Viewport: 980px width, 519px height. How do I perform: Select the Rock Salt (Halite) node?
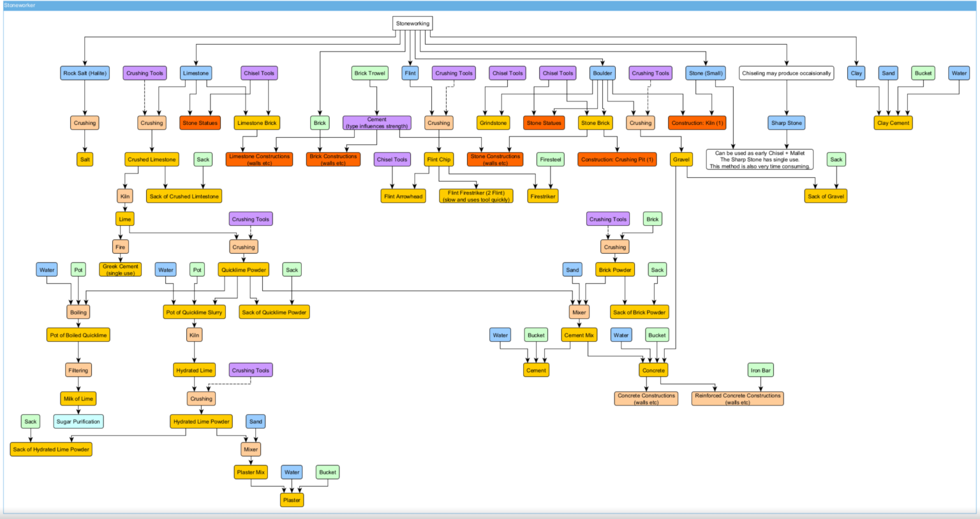[x=85, y=73]
